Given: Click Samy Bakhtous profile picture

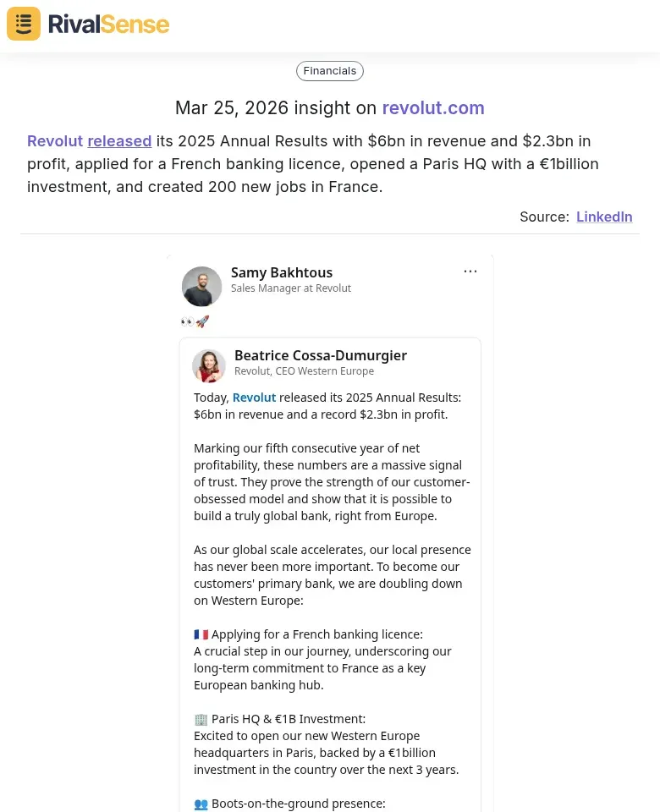Looking at the screenshot, I should (x=201, y=286).
